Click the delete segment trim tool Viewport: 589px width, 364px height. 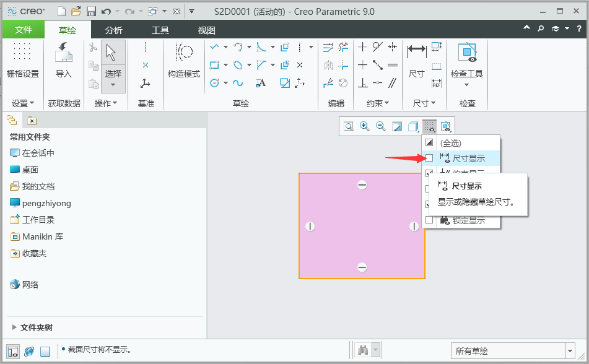343,47
